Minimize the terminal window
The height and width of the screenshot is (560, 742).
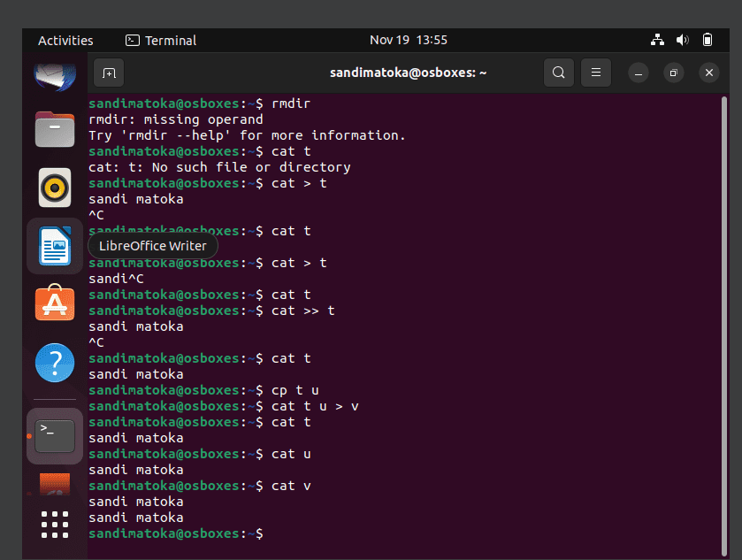[639, 73]
